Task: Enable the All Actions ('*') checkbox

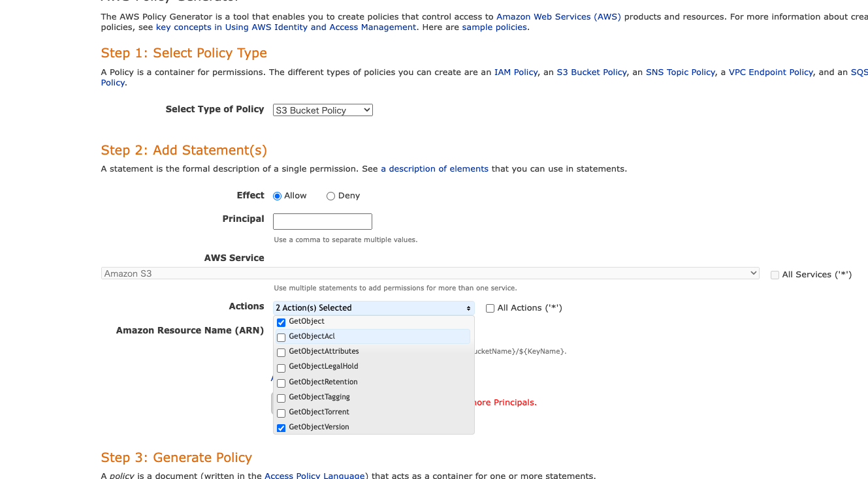Action: [490, 308]
